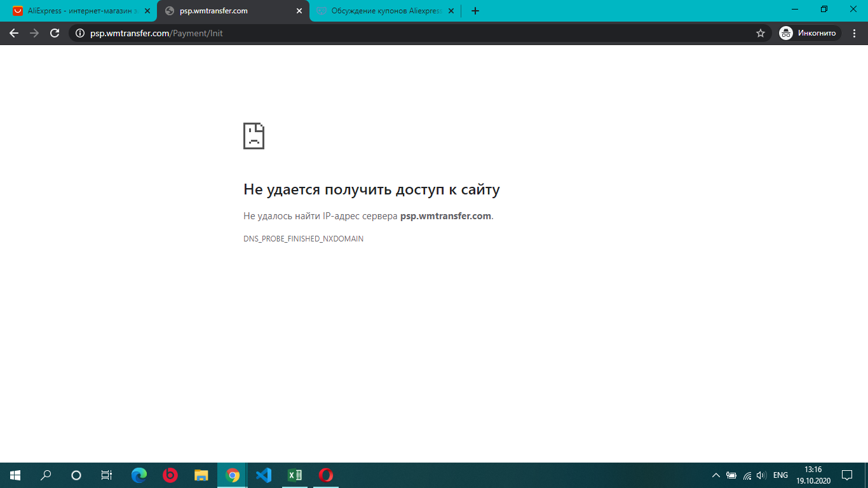Image resolution: width=868 pixels, height=488 pixels.
Task: Close the psp.wmtransfer.com tab
Action: (x=299, y=11)
